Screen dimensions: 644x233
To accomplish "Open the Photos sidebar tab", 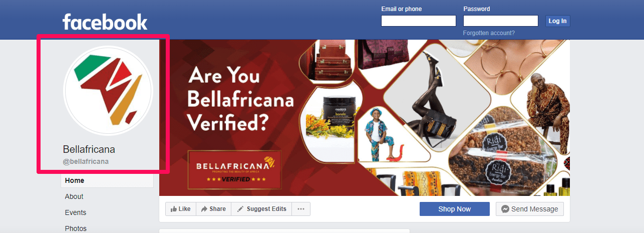I will (x=76, y=228).
